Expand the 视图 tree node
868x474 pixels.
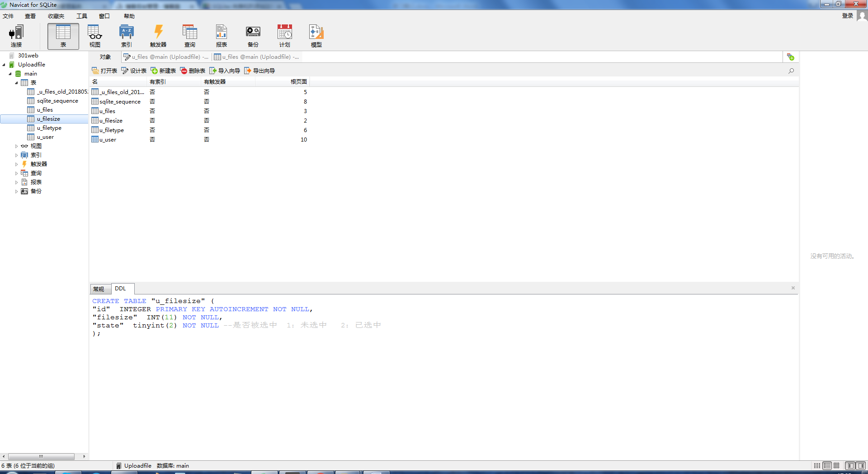pyautogui.click(x=16, y=146)
